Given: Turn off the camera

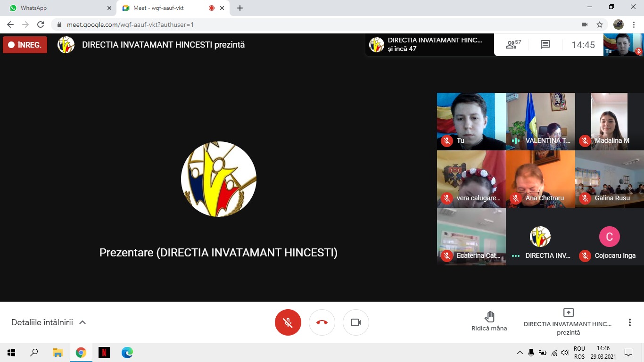Looking at the screenshot, I should pos(356,322).
